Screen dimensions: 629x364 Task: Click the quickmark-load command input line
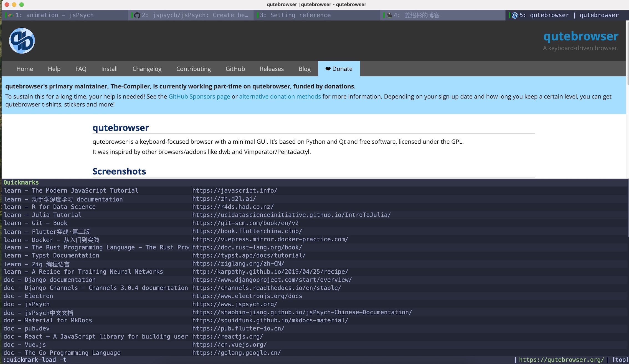coord(255,360)
